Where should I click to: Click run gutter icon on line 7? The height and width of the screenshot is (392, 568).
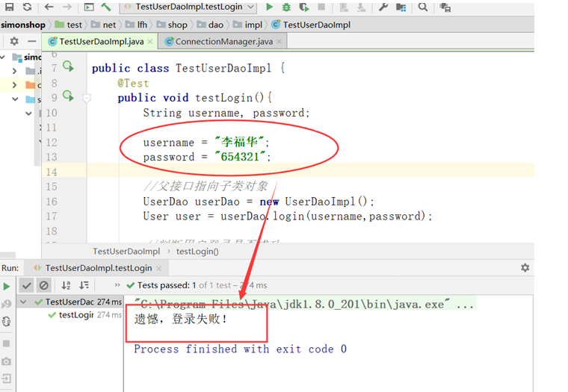(68, 66)
